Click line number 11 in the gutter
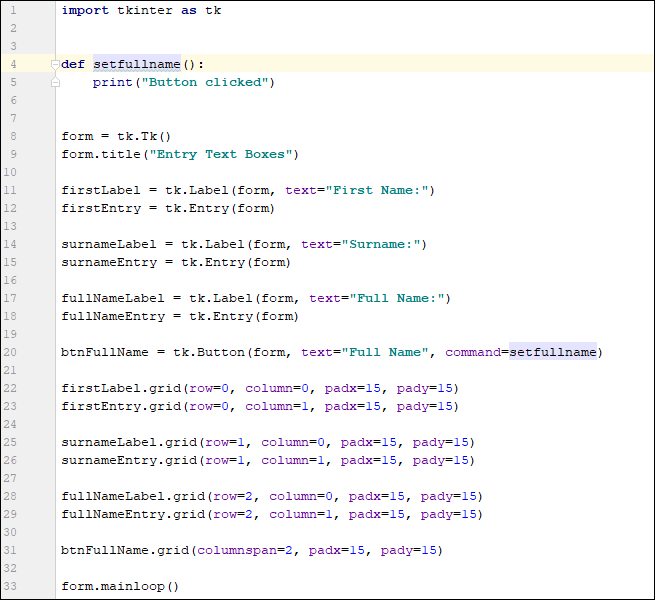The width and height of the screenshot is (655, 600). pos(10,190)
